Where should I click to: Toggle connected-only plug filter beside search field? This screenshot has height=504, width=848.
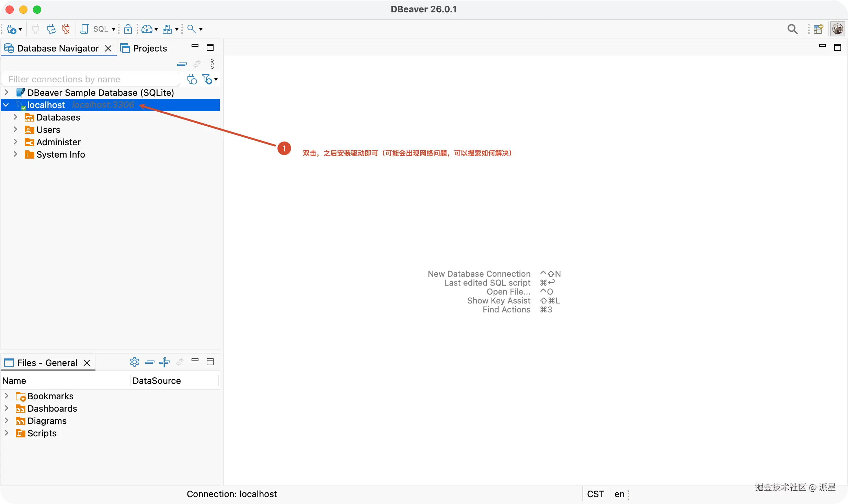pyautogui.click(x=192, y=79)
